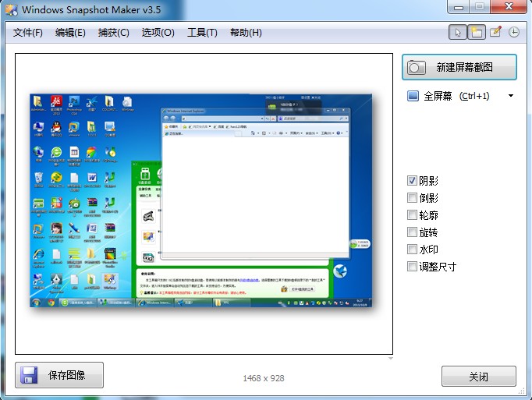Enable the 调整尺寸 resize checkbox
This screenshot has height=400, width=532.
[412, 267]
